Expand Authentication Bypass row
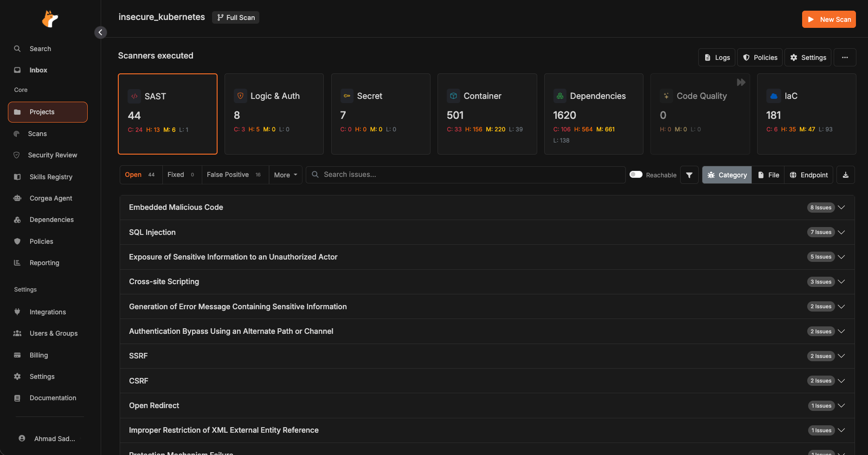This screenshot has width=868, height=455. [487, 331]
